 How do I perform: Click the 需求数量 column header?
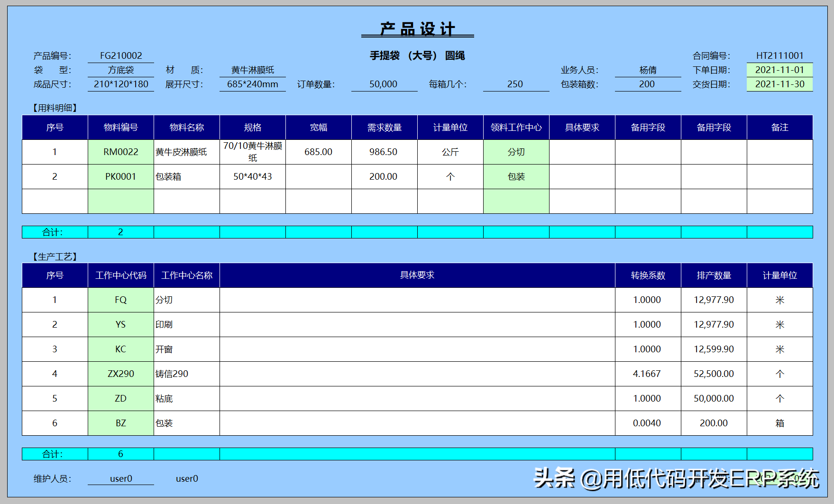(385, 128)
